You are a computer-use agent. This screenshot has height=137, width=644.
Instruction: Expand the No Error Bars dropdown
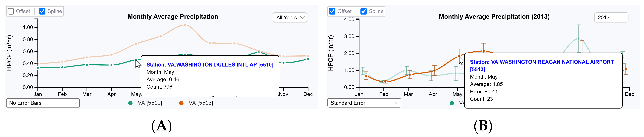pyautogui.click(x=43, y=103)
